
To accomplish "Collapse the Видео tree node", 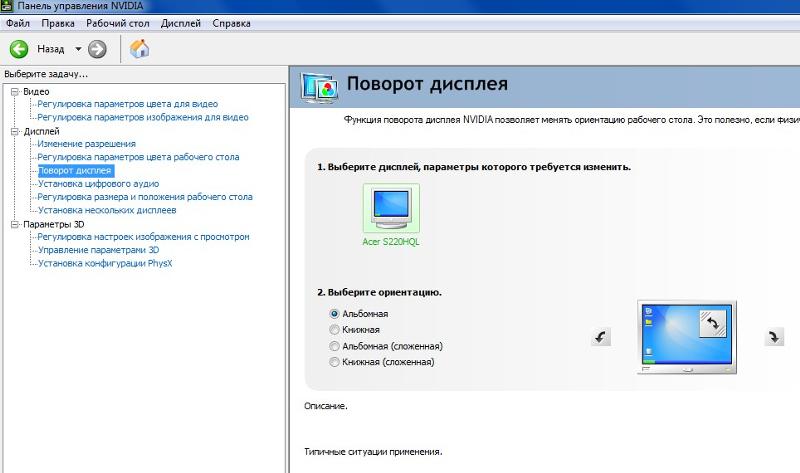I will pos(15,92).
